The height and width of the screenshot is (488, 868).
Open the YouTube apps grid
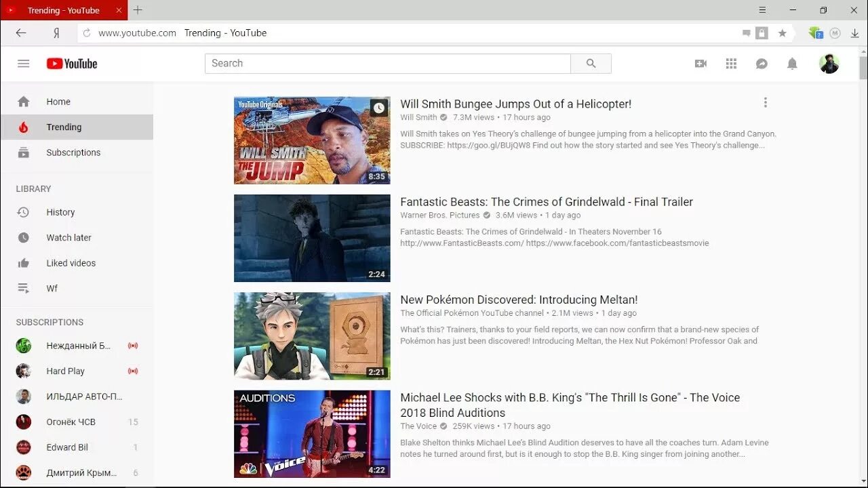[x=731, y=64]
